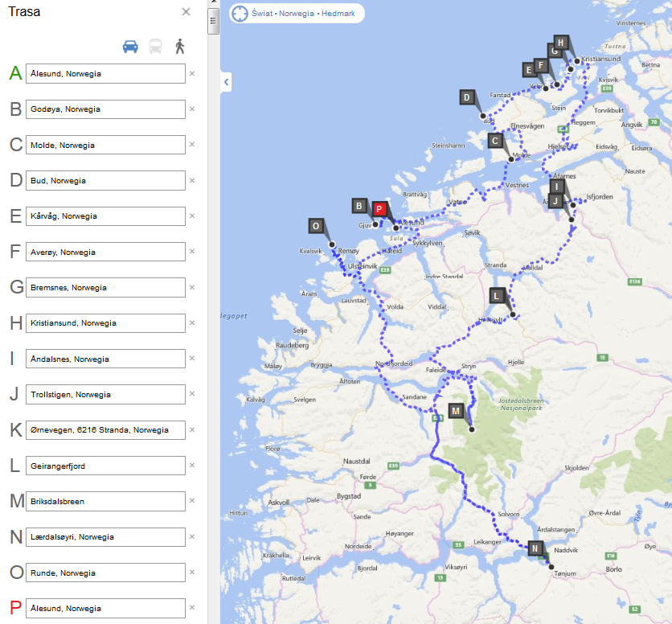672x624 pixels.
Task: Click map marker M at Briksdalsbreen
Action: tap(456, 411)
